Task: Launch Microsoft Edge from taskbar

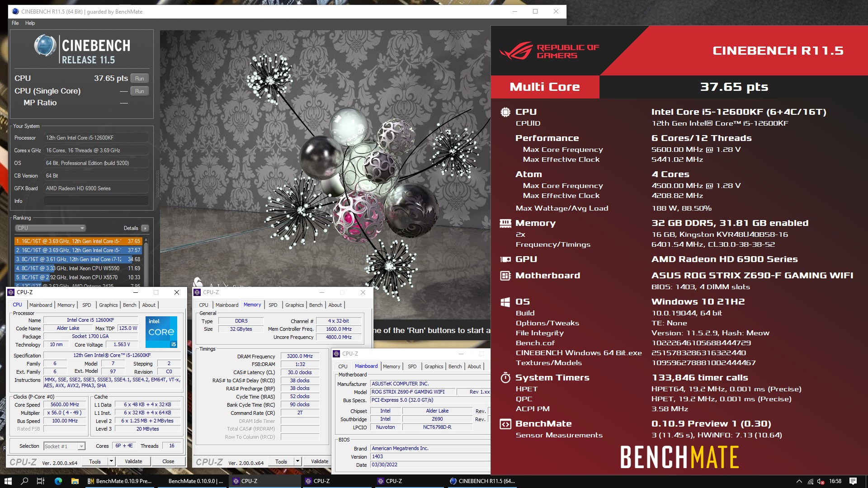Action: pos(58,481)
